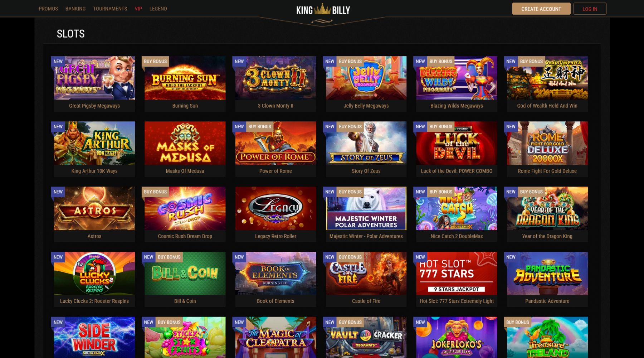Image resolution: width=644 pixels, height=358 pixels.
Task: Open the Bill & Coin slot thumbnail
Action: click(185, 274)
